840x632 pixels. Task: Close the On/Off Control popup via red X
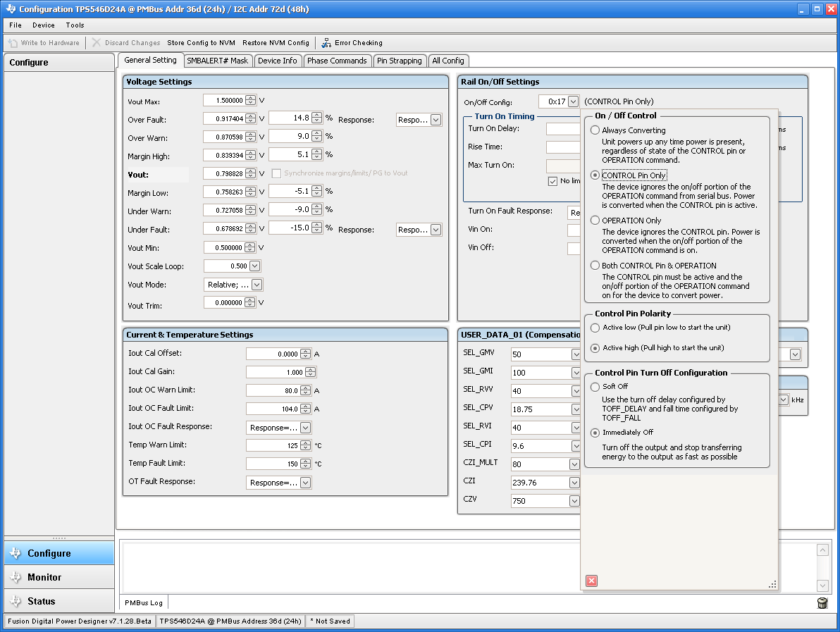pos(591,581)
